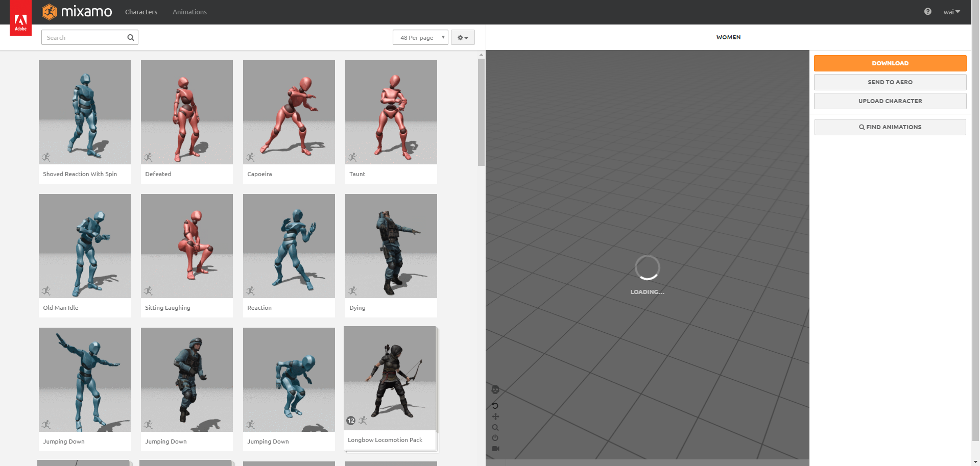Select the zoom magnifier icon in viewer

point(495,427)
